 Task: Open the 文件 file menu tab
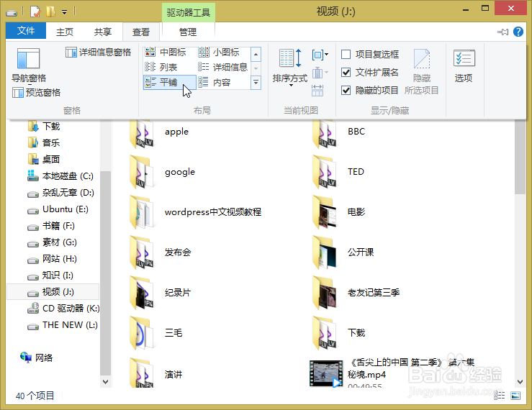point(26,31)
